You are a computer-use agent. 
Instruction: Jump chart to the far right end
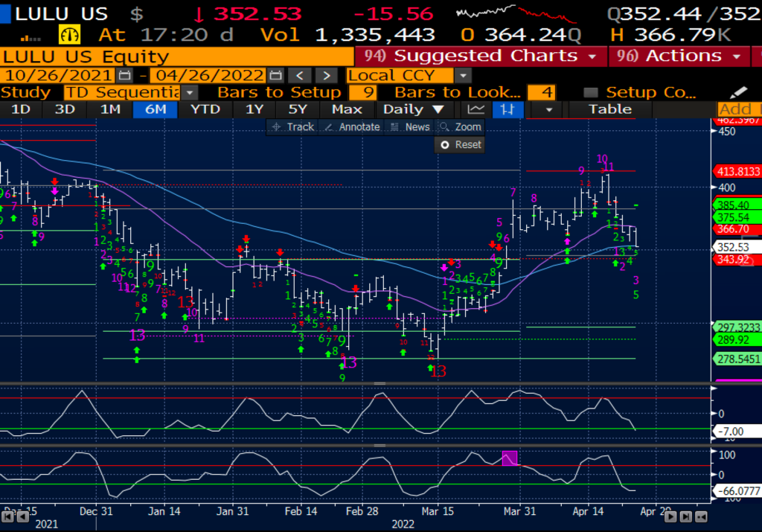tap(685, 516)
